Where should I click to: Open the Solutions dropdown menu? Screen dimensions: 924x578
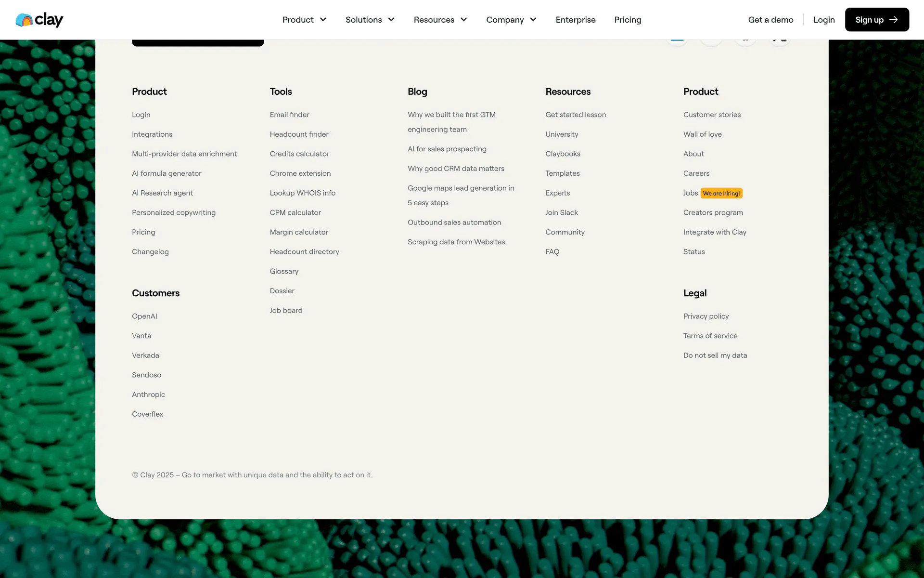click(370, 20)
